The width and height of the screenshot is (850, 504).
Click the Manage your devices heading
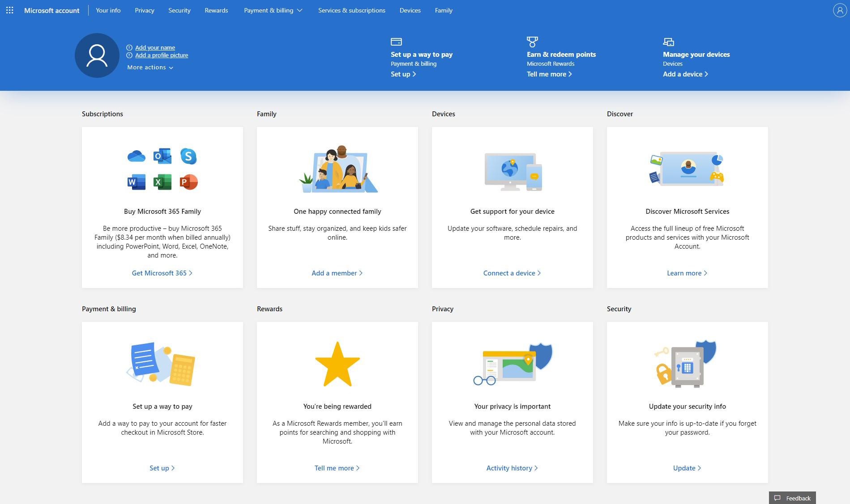696,55
